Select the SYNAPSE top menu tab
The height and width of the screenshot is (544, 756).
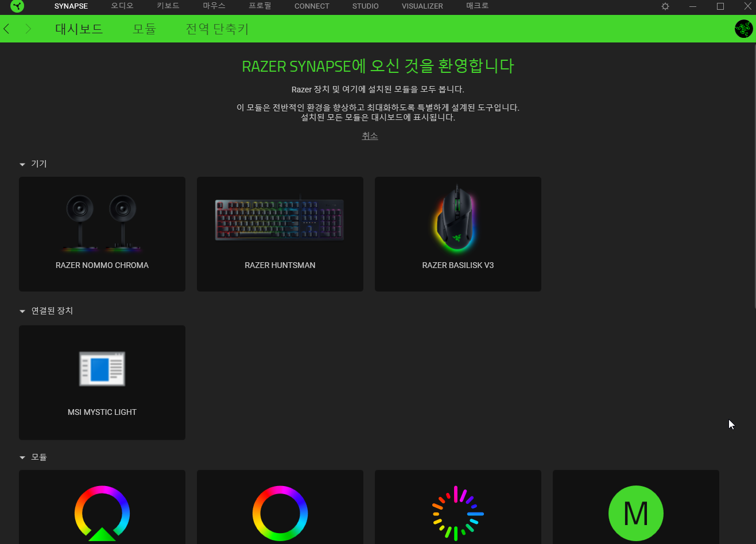pyautogui.click(x=71, y=6)
